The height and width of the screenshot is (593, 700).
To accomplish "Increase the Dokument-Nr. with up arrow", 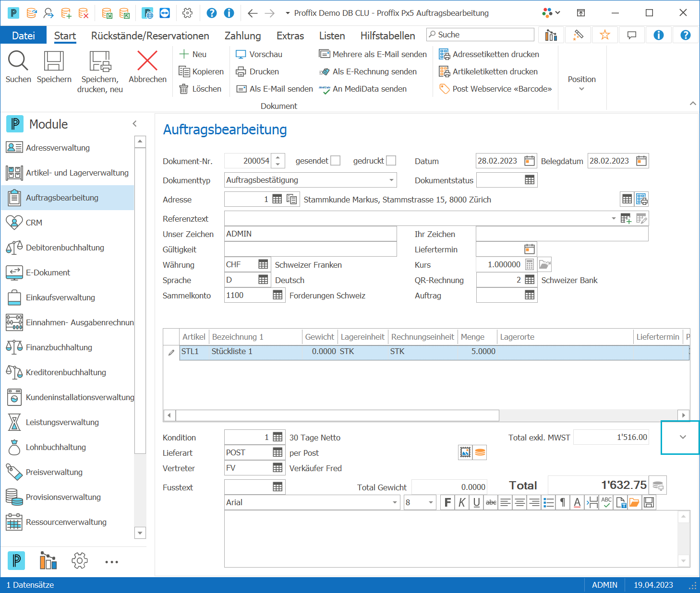I will [x=278, y=157].
